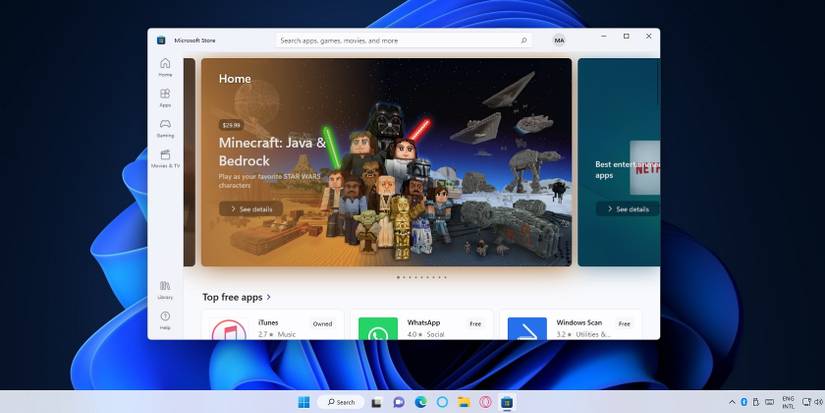Focus the Search apps, games, movies field

point(404,41)
